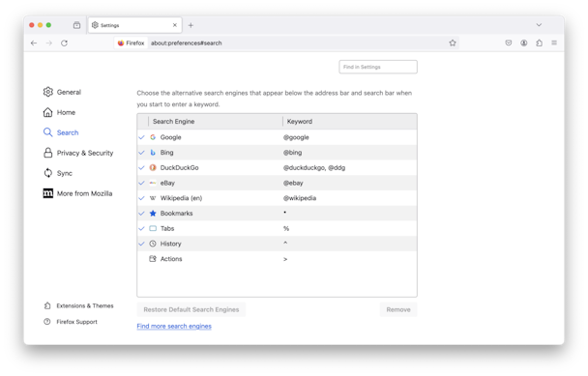Screen dimensions: 588x376
Task: Focus the Find in Settings field
Action: (x=378, y=67)
